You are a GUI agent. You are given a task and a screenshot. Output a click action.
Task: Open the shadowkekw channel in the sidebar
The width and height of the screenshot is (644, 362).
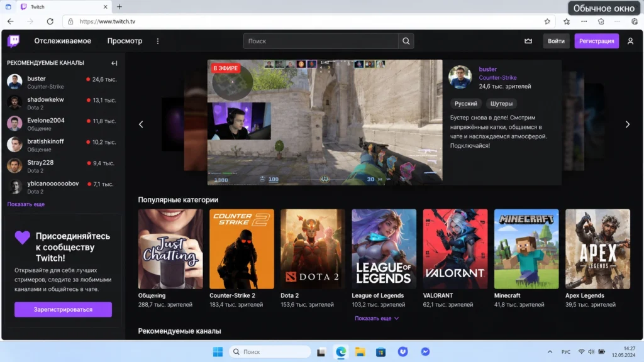click(62, 103)
